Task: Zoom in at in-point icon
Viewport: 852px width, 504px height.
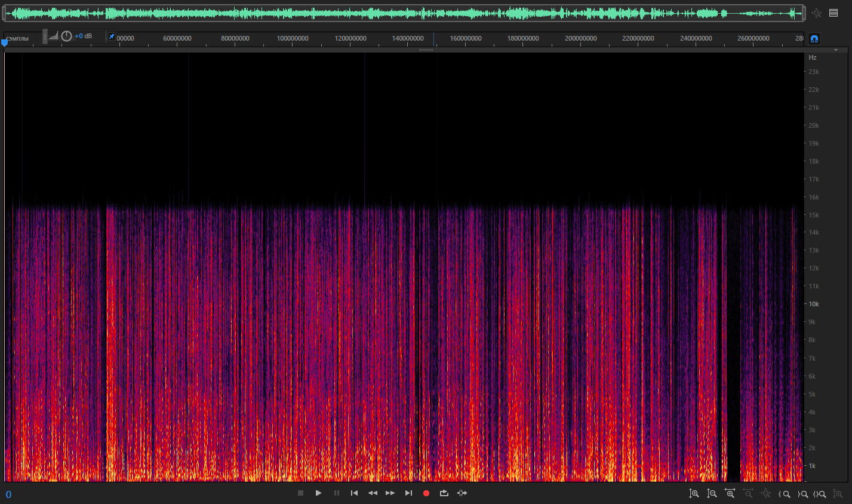Action: pos(785,494)
